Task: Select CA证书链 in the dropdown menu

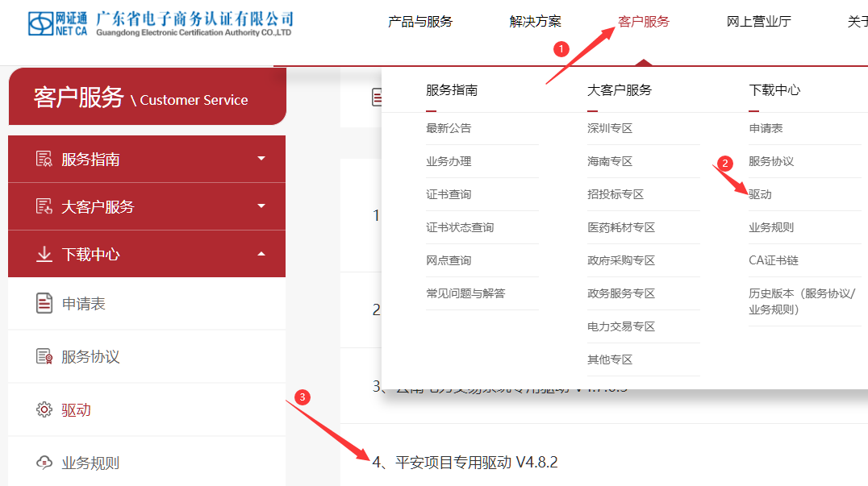Action: 773,260
